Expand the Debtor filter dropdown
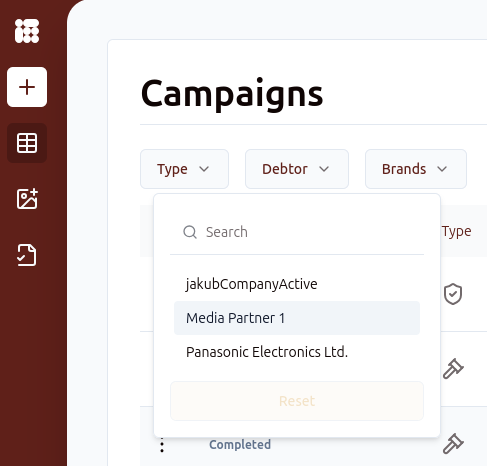 pos(297,169)
